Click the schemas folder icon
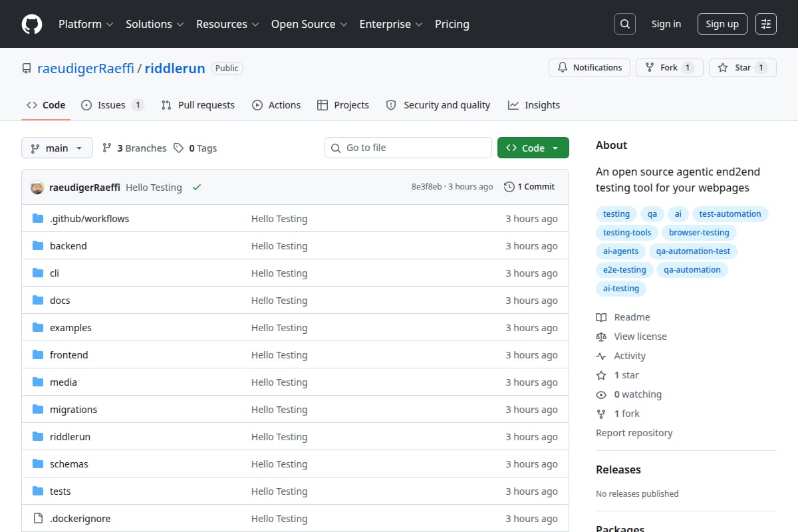The width and height of the screenshot is (798, 532). (x=38, y=464)
